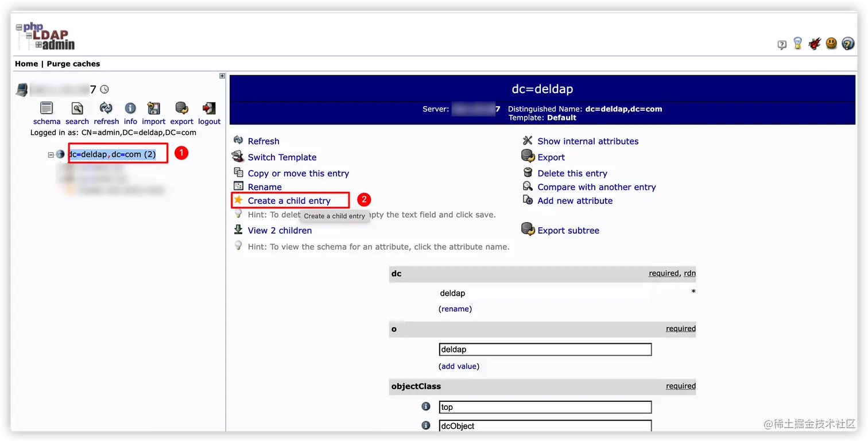Click the red bug report icon
Image resolution: width=868 pixels, height=442 pixels.
click(815, 43)
